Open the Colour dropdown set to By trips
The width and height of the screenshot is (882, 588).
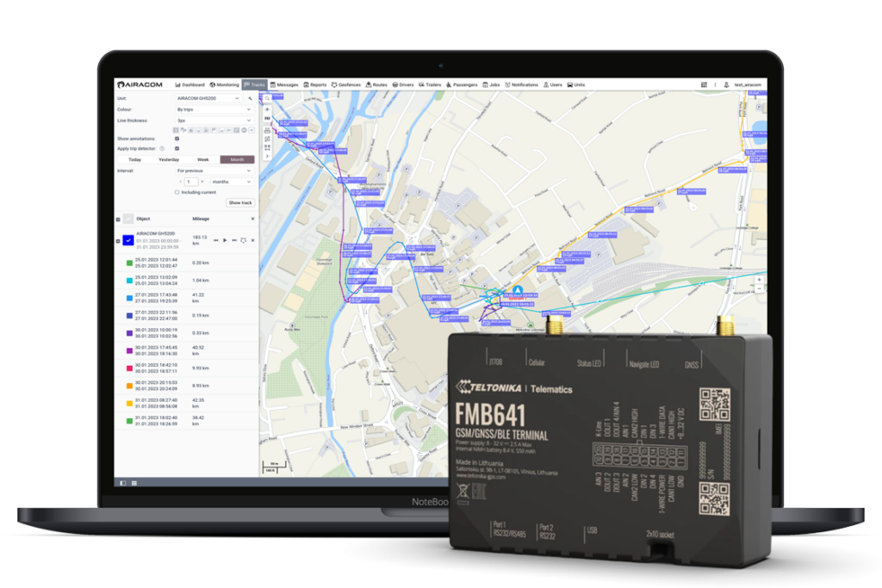click(x=214, y=109)
